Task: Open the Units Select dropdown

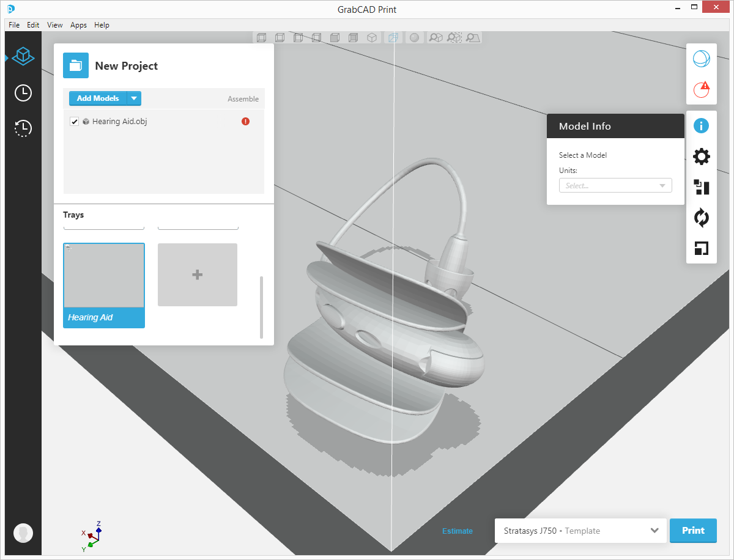Action: click(615, 185)
